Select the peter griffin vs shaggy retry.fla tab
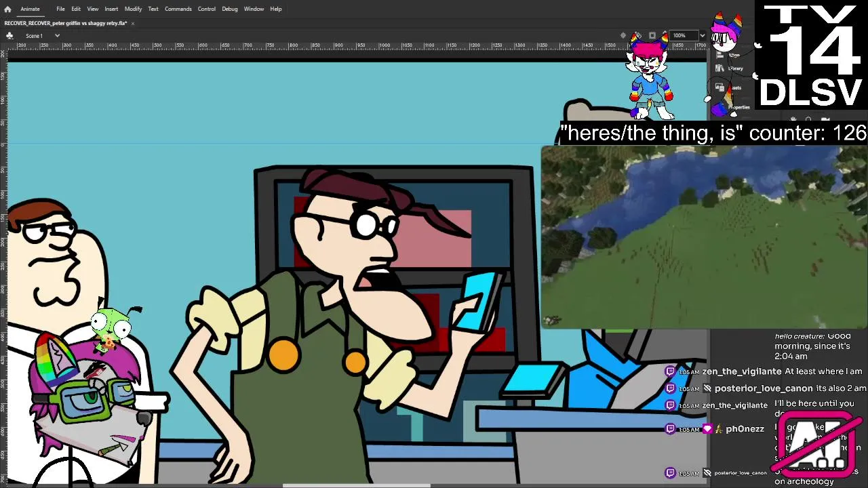The height and width of the screenshot is (488, 868). pos(65,23)
